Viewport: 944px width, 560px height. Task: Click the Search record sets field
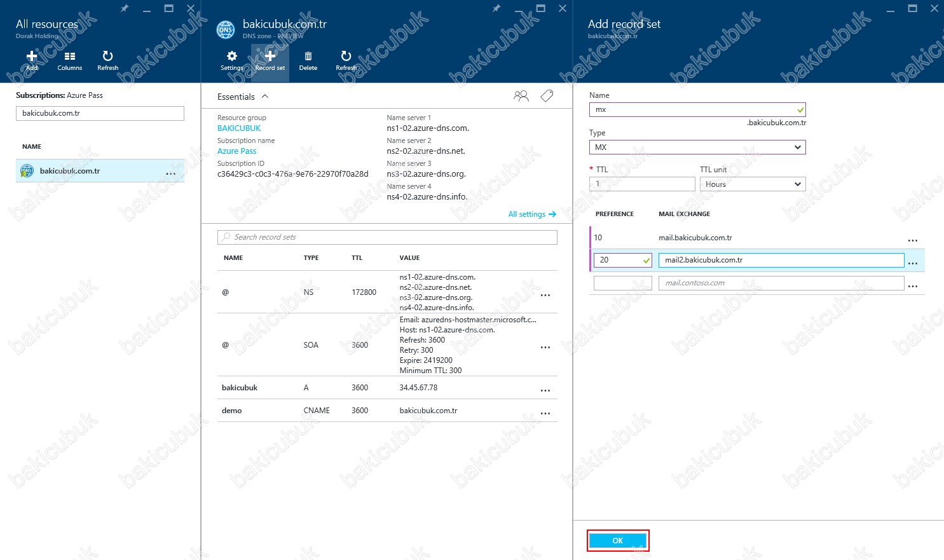(387, 237)
